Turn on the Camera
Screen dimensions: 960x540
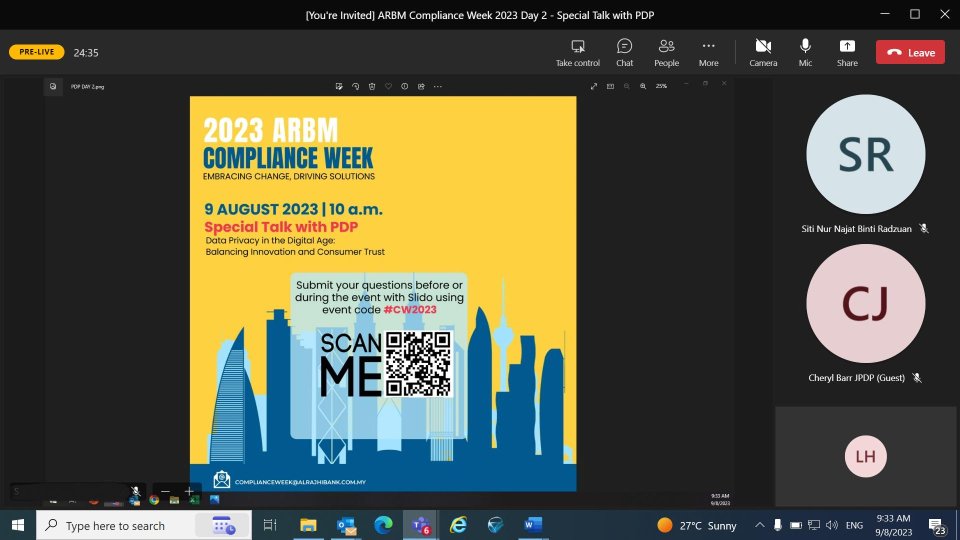point(763,53)
